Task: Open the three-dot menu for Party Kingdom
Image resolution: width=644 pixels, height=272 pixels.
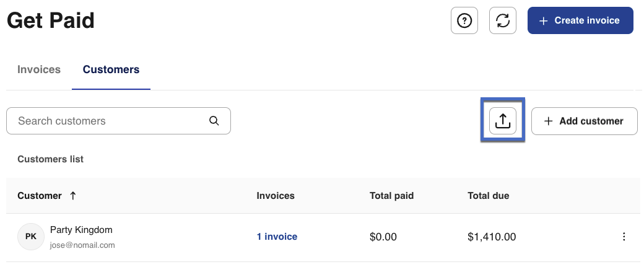Action: click(x=624, y=237)
